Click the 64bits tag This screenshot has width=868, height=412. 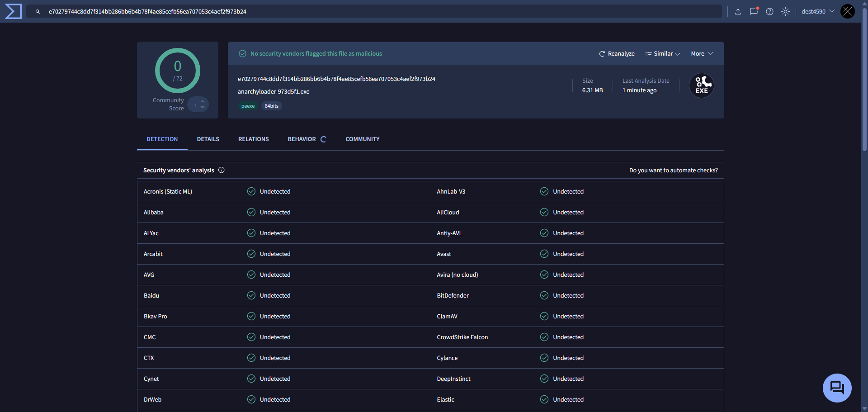point(271,106)
